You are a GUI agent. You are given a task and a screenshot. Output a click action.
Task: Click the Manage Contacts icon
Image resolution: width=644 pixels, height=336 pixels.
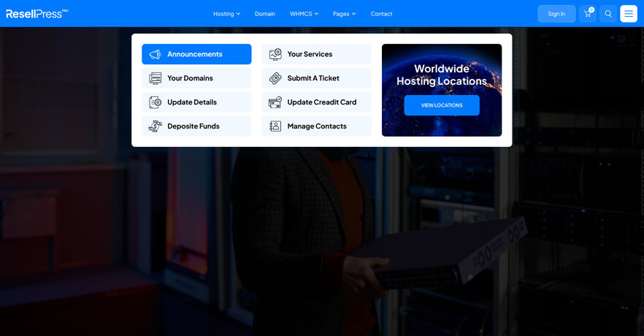(275, 126)
